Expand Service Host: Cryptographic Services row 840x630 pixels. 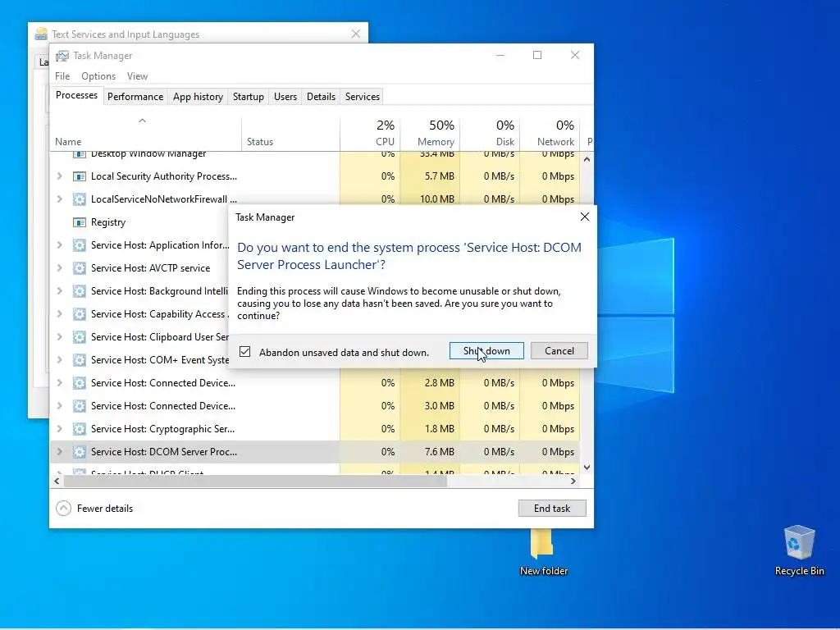59,429
